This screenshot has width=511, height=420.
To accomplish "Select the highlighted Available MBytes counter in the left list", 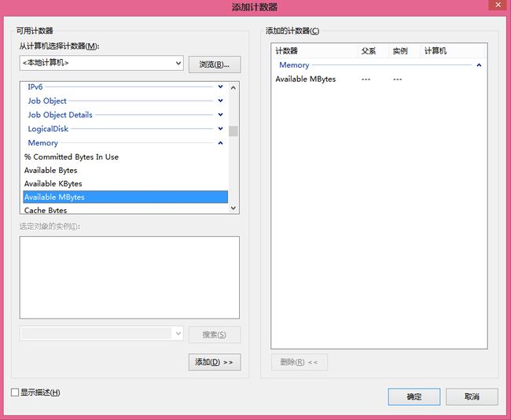I will (126, 197).
